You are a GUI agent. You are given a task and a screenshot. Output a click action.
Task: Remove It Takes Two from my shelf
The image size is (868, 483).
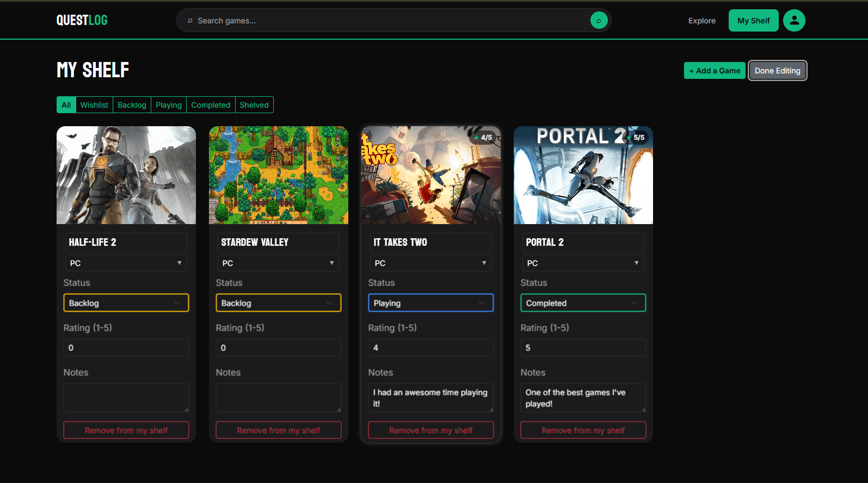pos(431,430)
